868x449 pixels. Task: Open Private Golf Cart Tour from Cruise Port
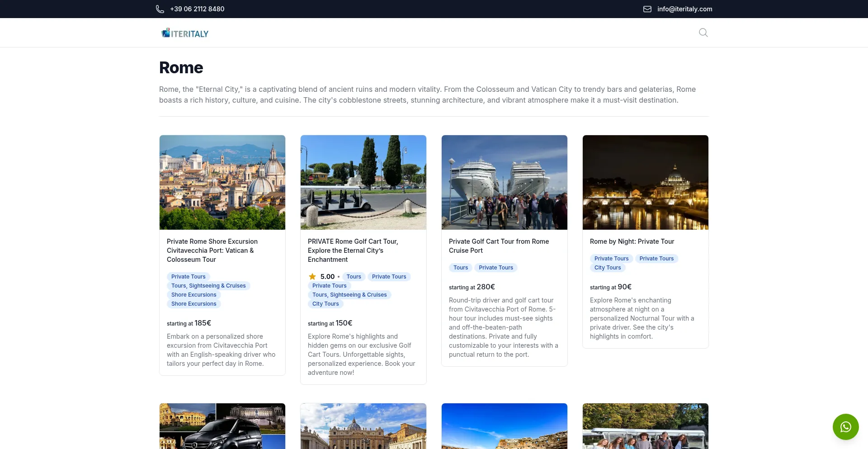coord(499,246)
